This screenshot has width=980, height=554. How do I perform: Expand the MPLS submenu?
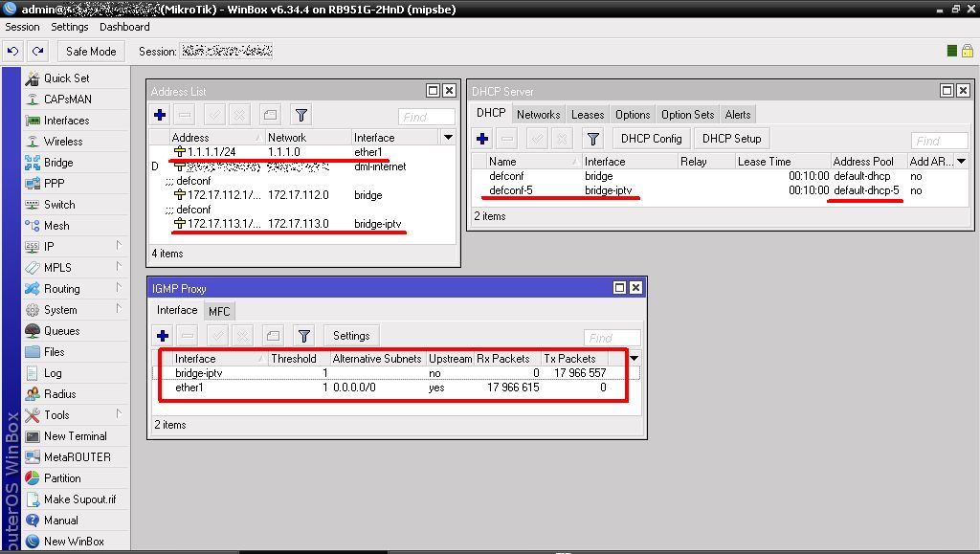coord(75,267)
